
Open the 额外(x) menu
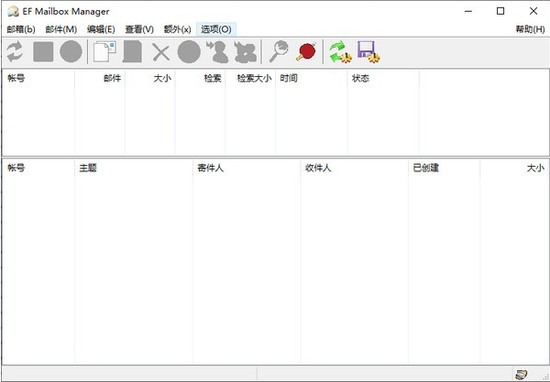pos(177,29)
